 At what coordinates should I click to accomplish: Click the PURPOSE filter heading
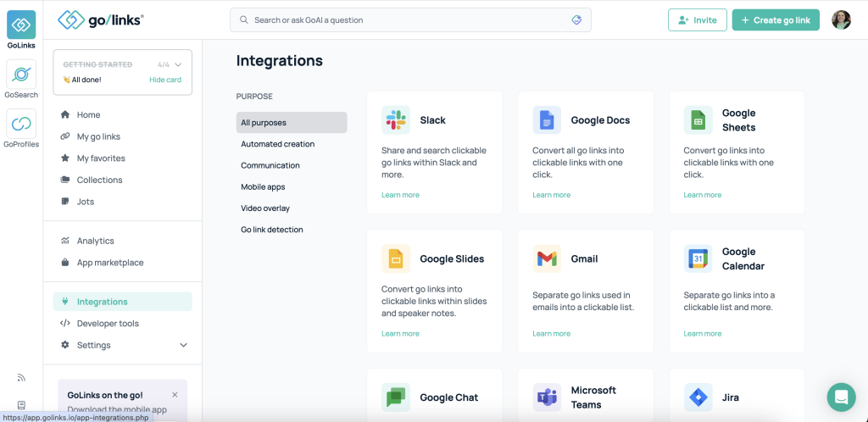[x=254, y=97]
